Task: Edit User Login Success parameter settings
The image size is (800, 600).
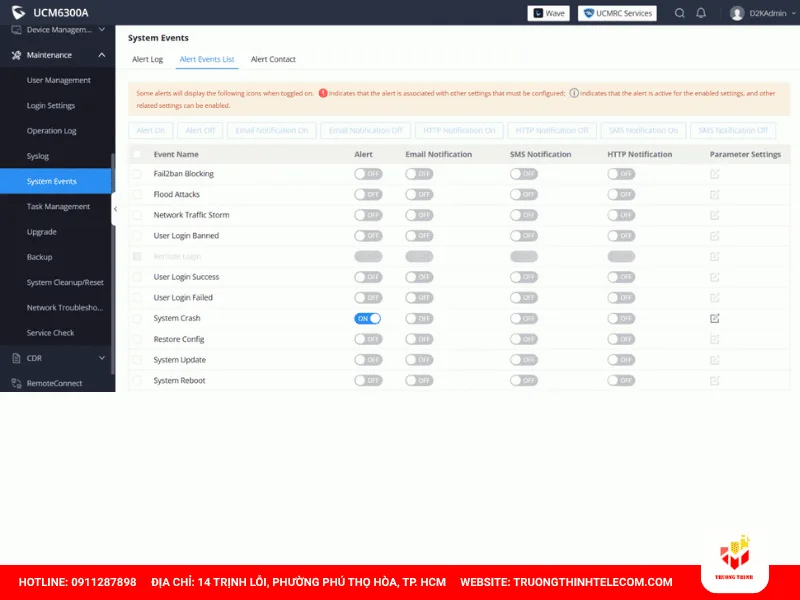Action: coord(715,277)
